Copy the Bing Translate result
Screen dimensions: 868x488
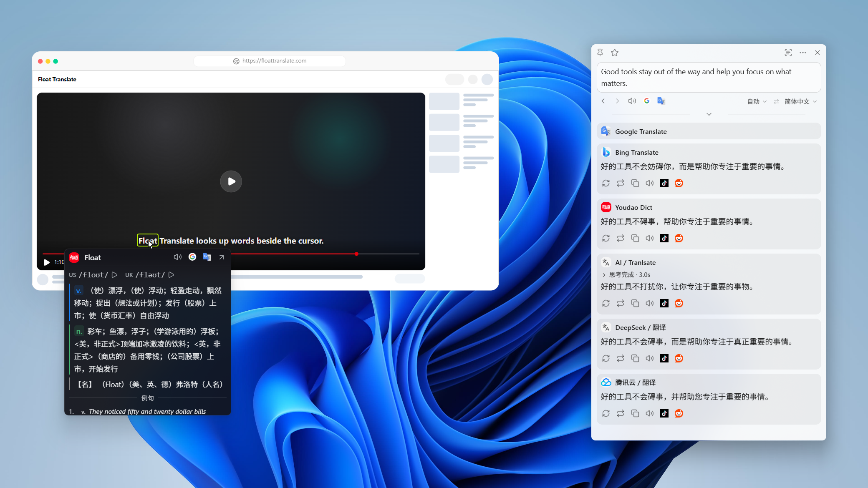(x=635, y=183)
